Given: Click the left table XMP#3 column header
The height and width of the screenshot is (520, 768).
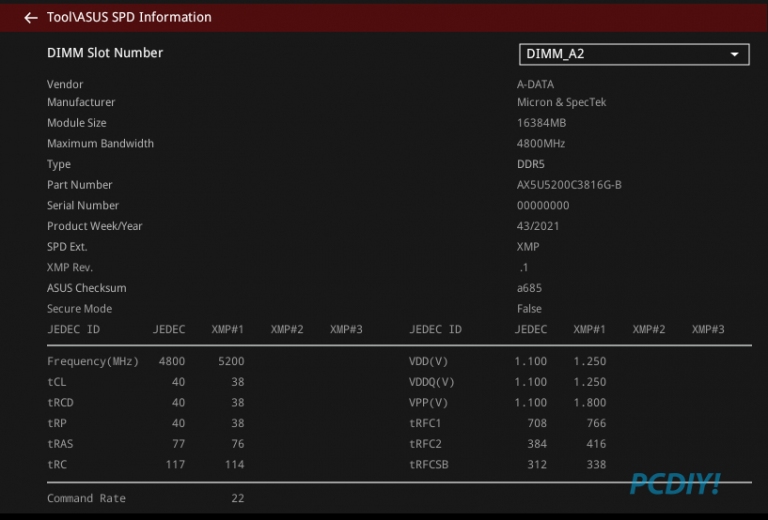Looking at the screenshot, I should pos(346,330).
